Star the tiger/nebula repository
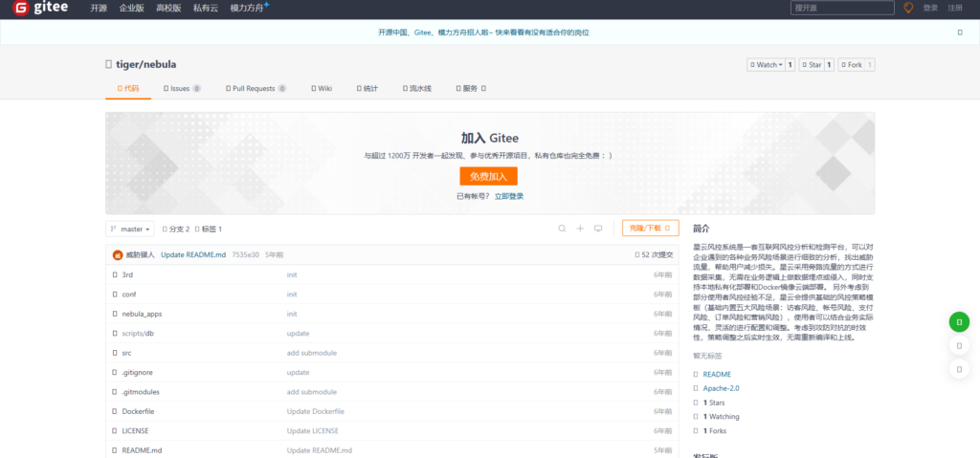 coord(816,65)
